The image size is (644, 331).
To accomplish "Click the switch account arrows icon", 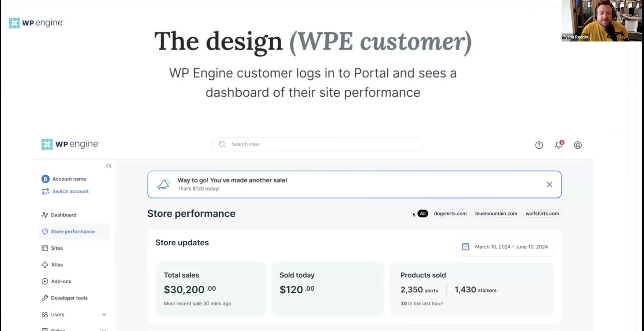I will tap(45, 191).
